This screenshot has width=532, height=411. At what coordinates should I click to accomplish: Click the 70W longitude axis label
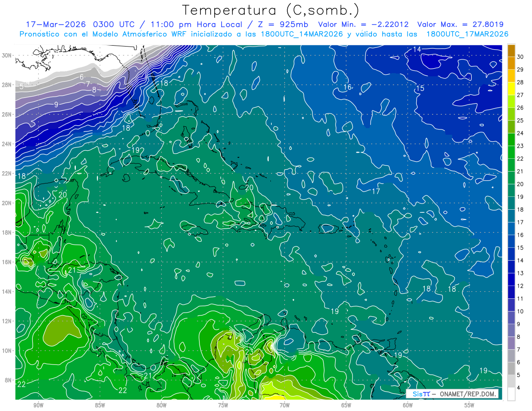285,406
